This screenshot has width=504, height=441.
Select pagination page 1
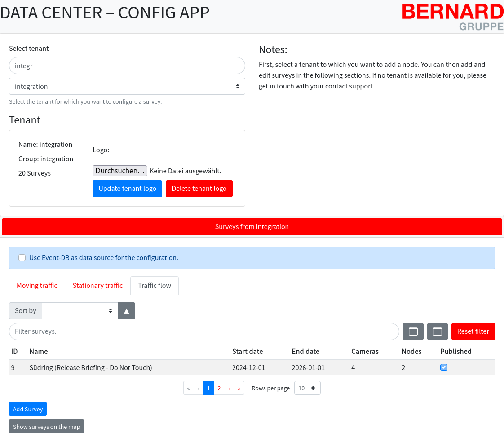pos(208,388)
